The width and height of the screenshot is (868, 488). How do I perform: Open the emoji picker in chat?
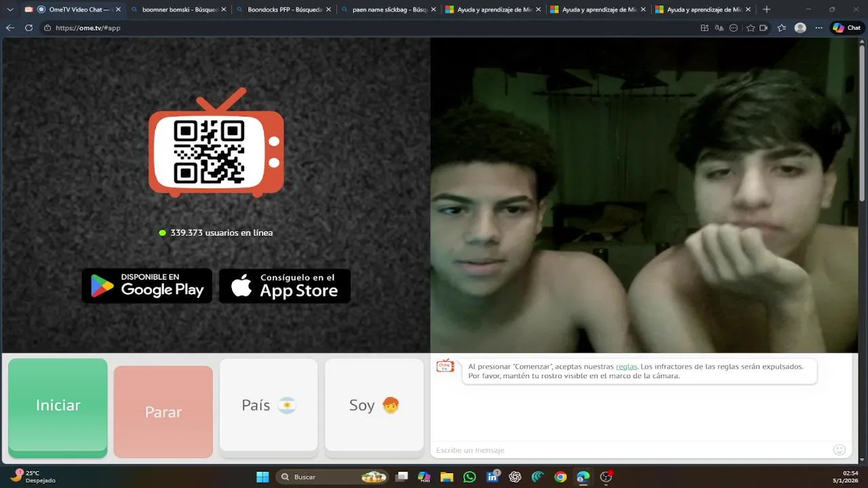840,450
